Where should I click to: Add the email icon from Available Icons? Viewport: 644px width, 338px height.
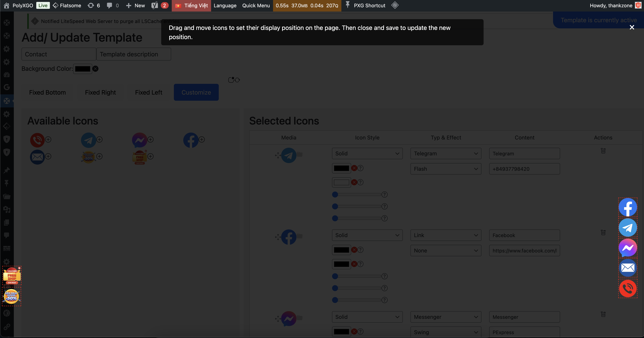tap(48, 156)
